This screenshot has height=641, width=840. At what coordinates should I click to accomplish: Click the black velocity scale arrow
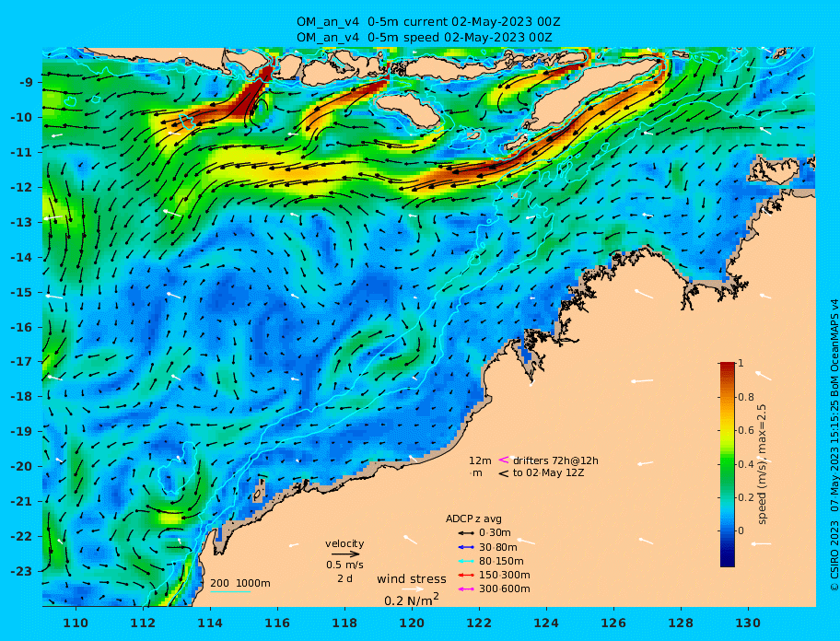345,554
